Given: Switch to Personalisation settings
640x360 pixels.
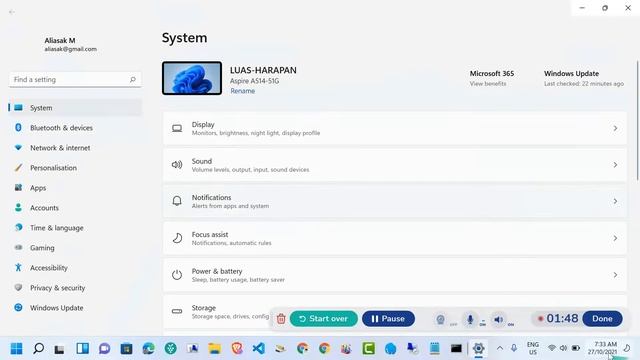Looking at the screenshot, I should pos(75,168).
